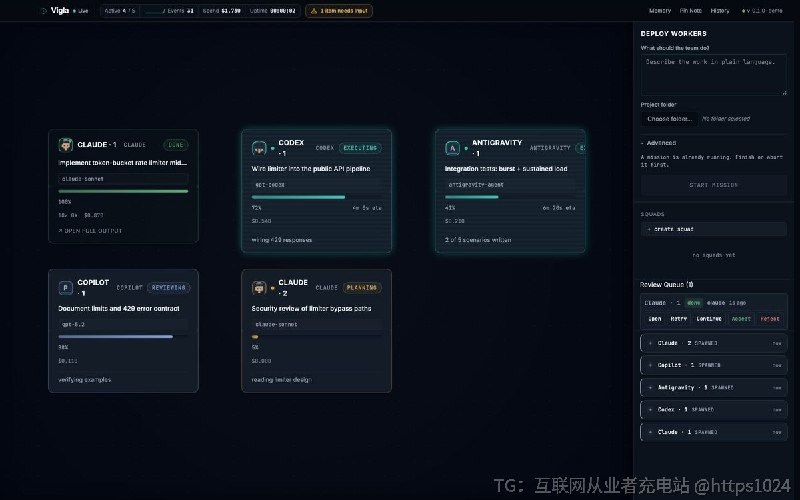
Task: Click the Antigravity - 1 'A' avatar icon
Action: point(453,148)
